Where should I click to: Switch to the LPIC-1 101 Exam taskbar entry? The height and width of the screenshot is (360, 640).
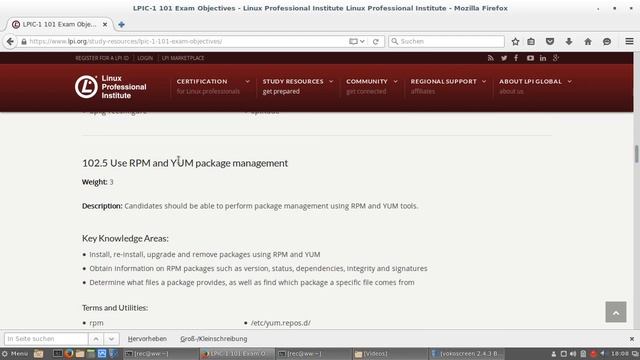237,353
